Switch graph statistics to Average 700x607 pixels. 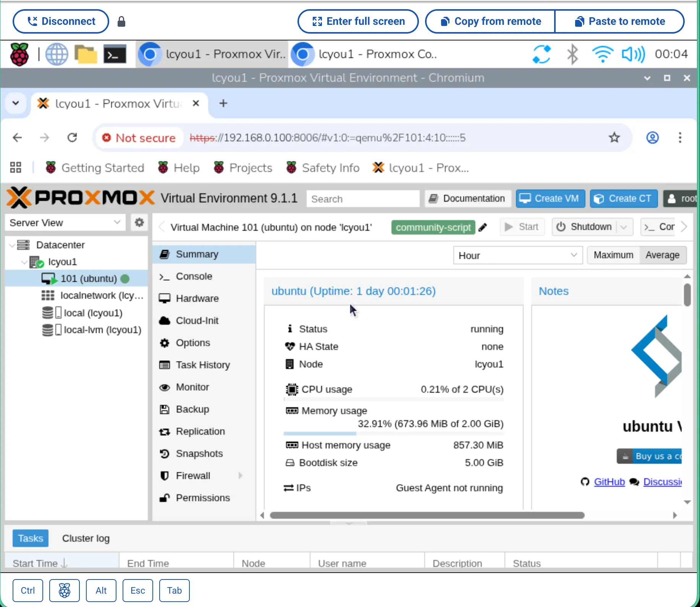[x=662, y=255]
